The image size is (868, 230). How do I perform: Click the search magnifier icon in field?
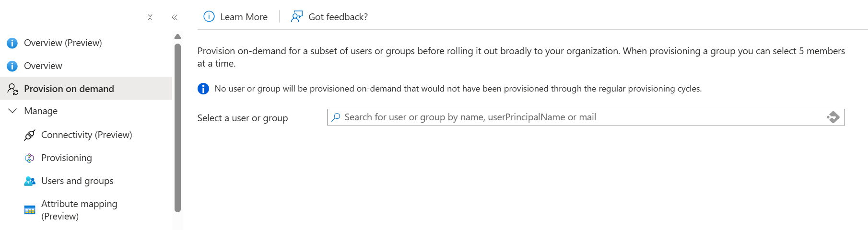(336, 117)
